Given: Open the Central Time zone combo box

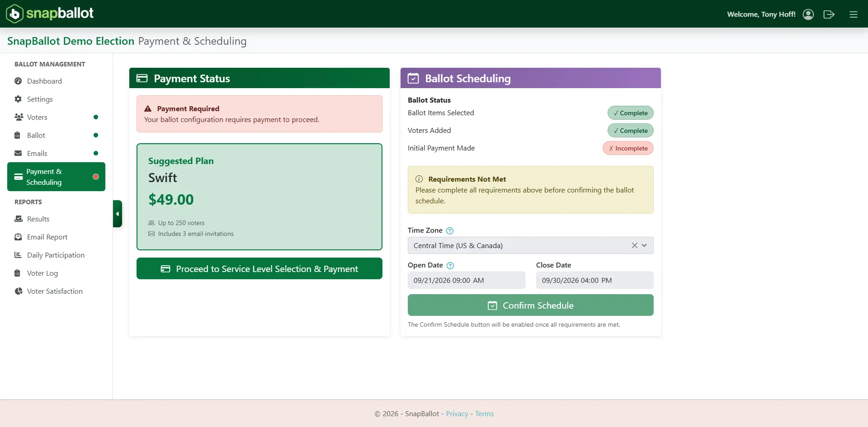Looking at the screenshot, I should coord(531,245).
